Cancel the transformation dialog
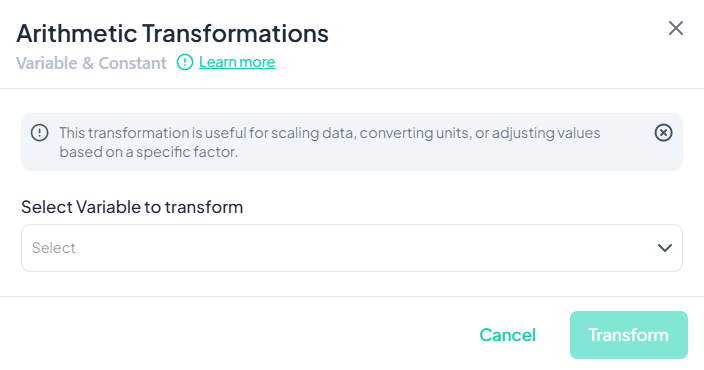 click(x=507, y=335)
